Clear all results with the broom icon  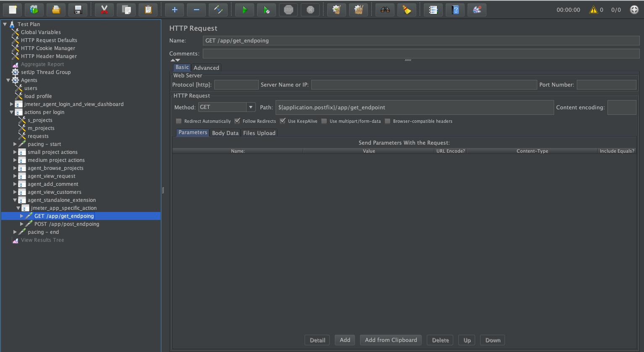tap(406, 9)
